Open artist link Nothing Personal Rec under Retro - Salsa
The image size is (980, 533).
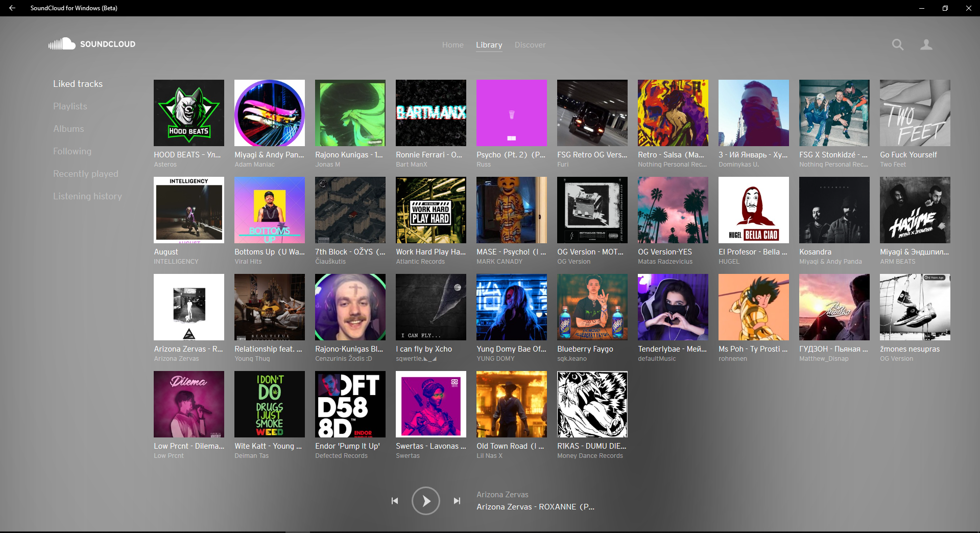point(673,165)
